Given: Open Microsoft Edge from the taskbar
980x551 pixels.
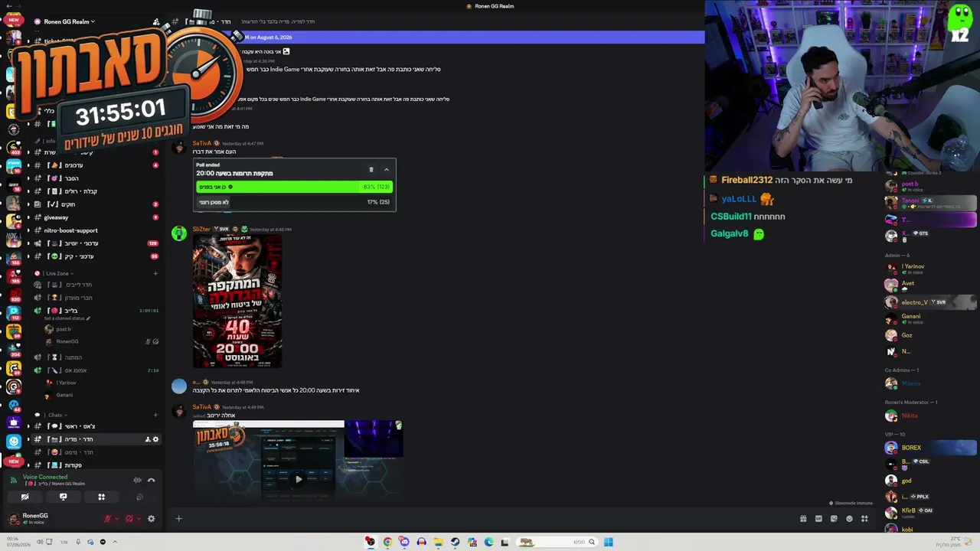Looking at the screenshot, I should (x=488, y=542).
